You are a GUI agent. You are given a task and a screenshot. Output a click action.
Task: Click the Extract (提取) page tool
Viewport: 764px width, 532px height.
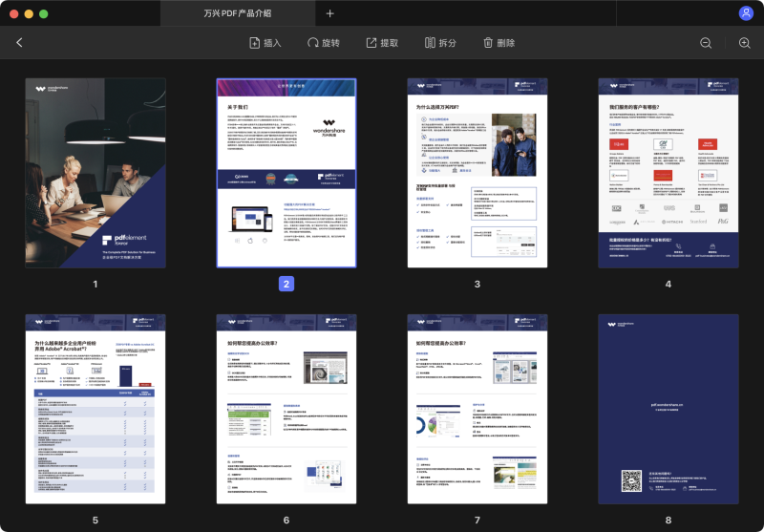point(381,43)
